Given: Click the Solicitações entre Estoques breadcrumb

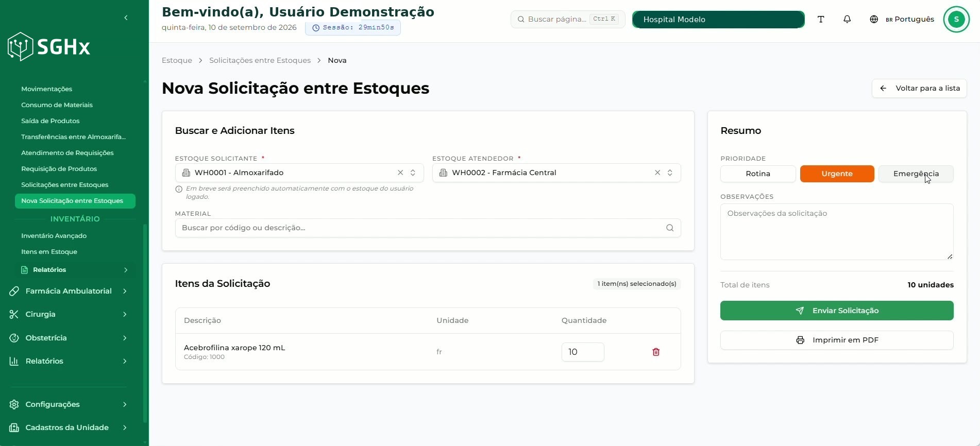Looking at the screenshot, I should (x=260, y=60).
